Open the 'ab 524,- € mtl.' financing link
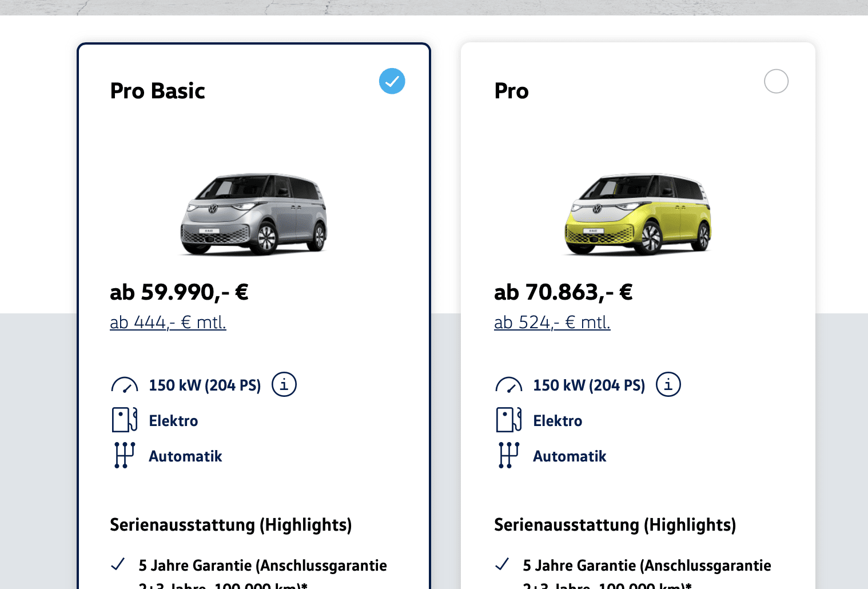 pos(552,323)
